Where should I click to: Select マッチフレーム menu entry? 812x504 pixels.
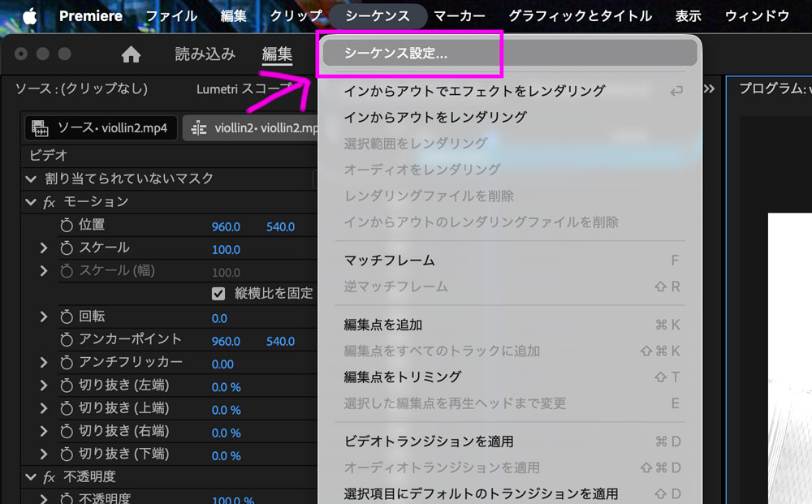[x=390, y=261]
